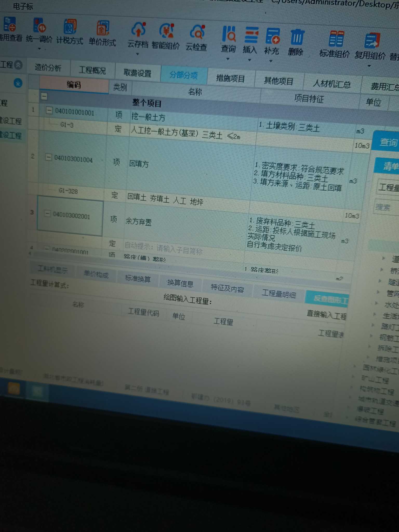Switch to 造价分析 tab
Viewport: 399px width, 532px height.
point(48,68)
